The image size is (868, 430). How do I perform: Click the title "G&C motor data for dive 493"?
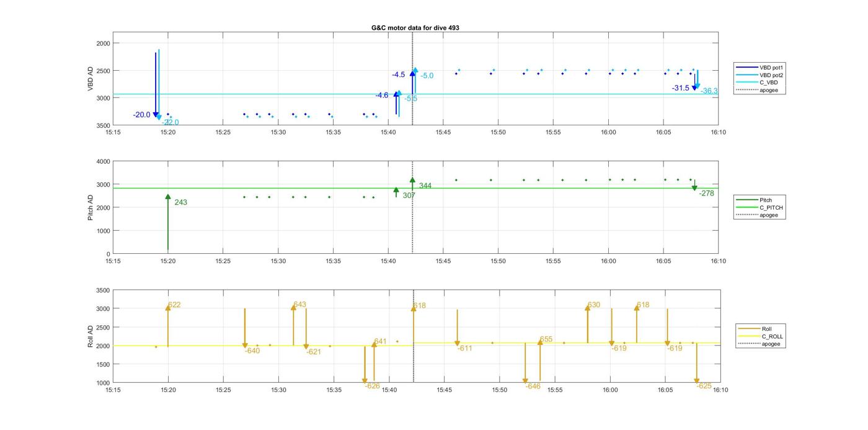[x=415, y=28]
